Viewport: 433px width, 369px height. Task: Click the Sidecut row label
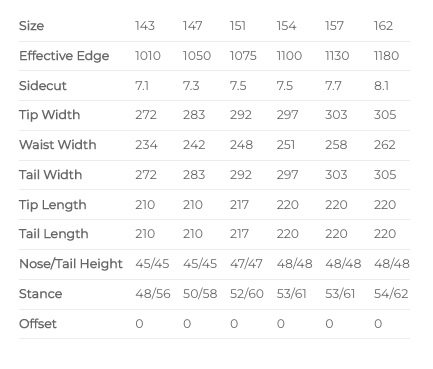pos(43,86)
